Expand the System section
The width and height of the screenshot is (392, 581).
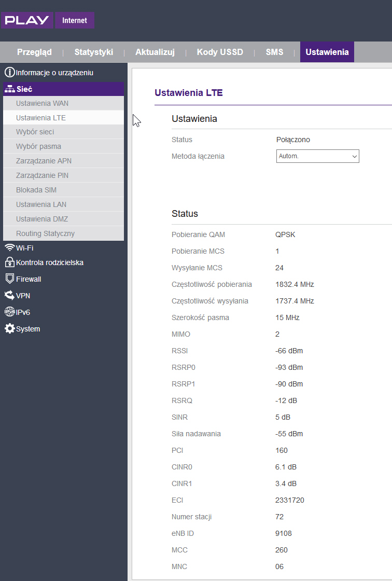click(x=28, y=329)
